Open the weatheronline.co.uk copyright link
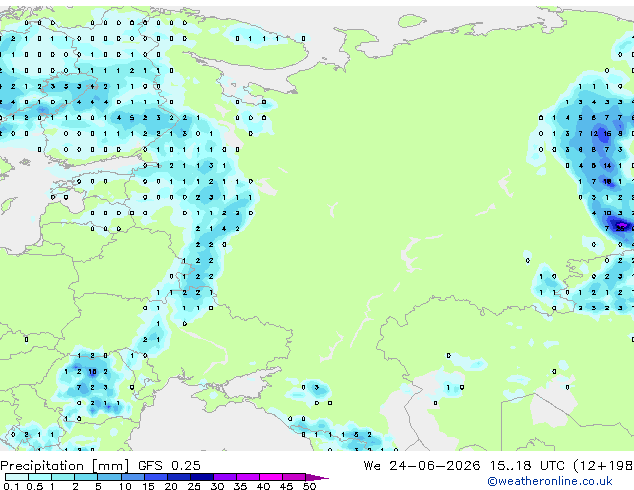Image resolution: width=634 pixels, height=490 pixels. [x=550, y=481]
